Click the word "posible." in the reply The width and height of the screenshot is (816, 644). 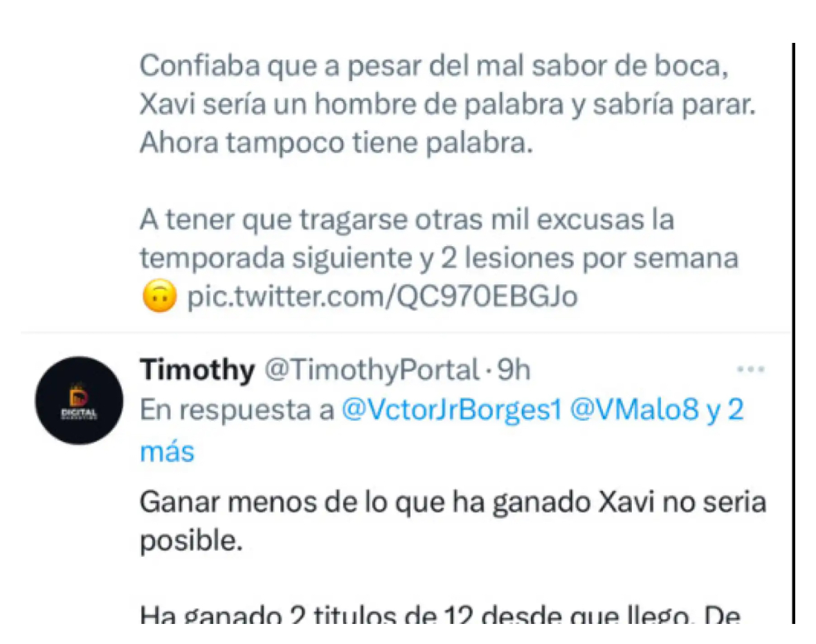191,542
